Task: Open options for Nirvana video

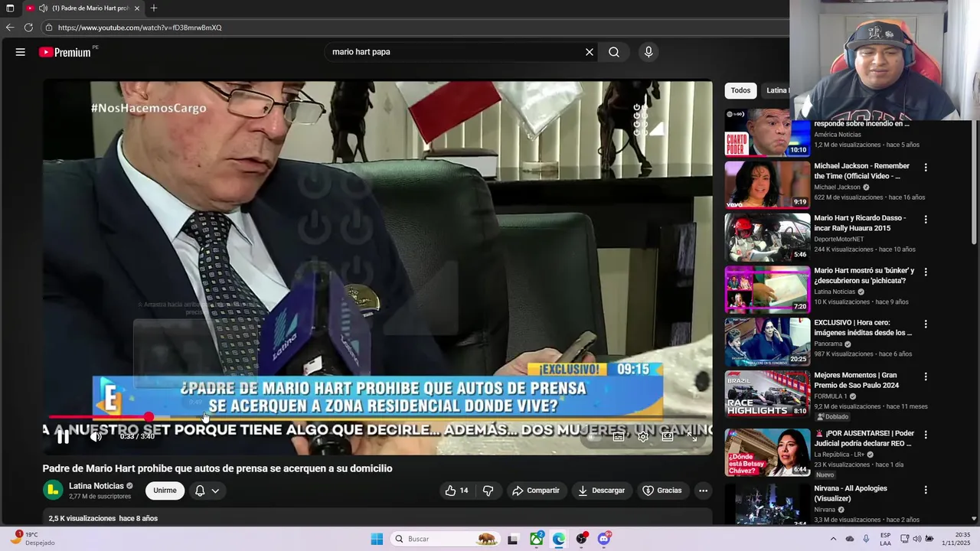Action: (x=926, y=490)
